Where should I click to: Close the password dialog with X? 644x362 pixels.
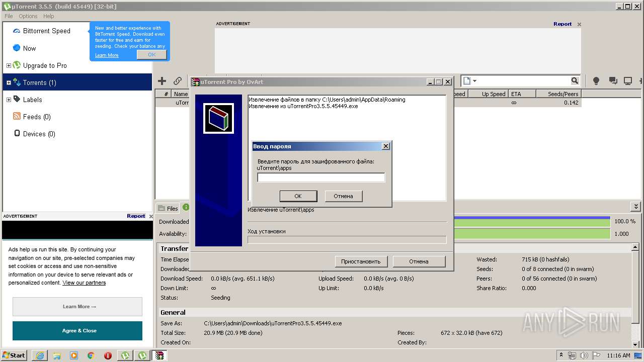[x=386, y=146]
